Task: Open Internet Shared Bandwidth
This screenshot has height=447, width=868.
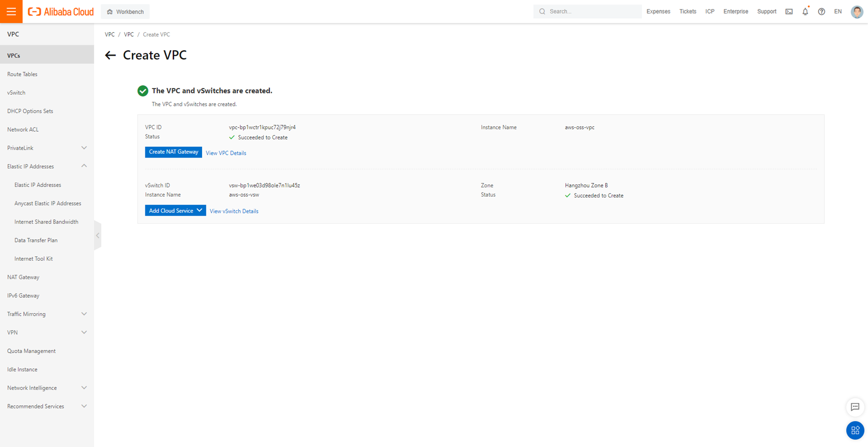Action: coord(47,222)
